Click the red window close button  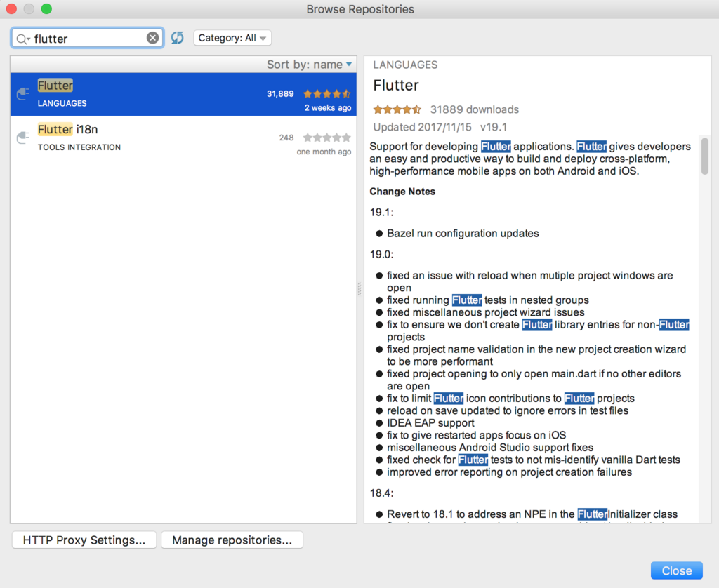click(x=11, y=8)
